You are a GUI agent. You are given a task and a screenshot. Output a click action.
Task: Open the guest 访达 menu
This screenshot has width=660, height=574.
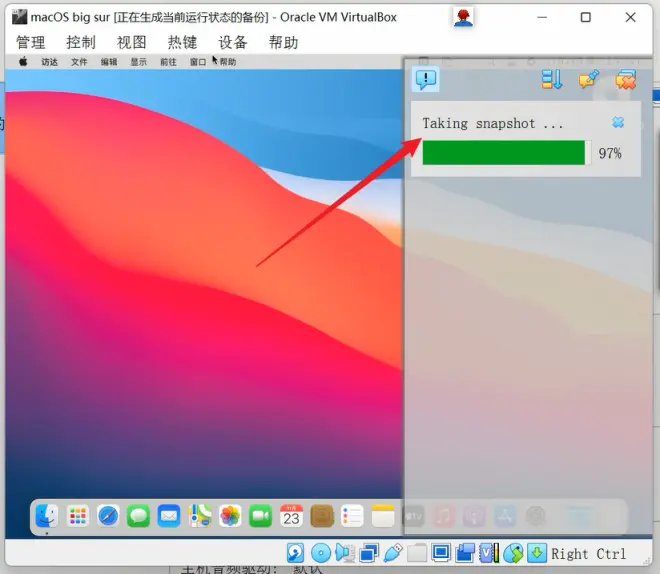(x=49, y=62)
